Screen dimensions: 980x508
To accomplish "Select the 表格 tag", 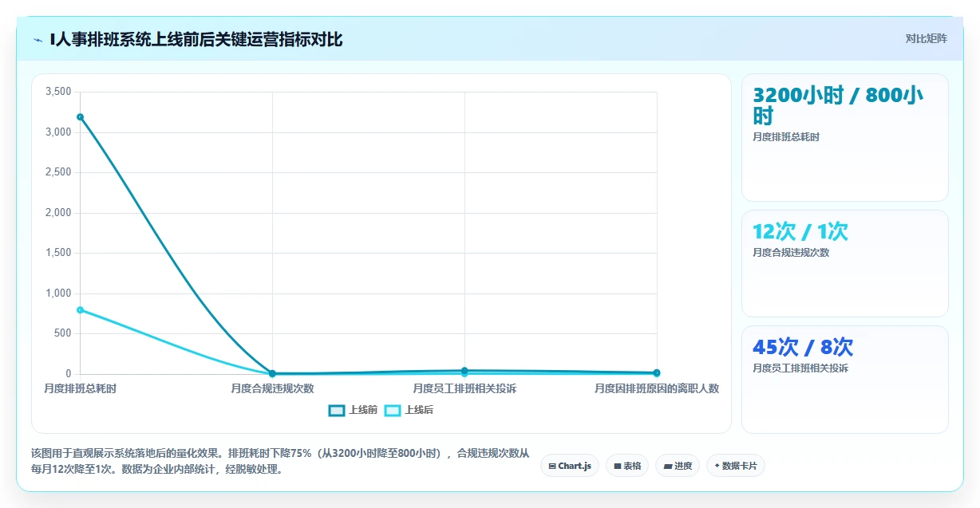I will click(x=627, y=466).
